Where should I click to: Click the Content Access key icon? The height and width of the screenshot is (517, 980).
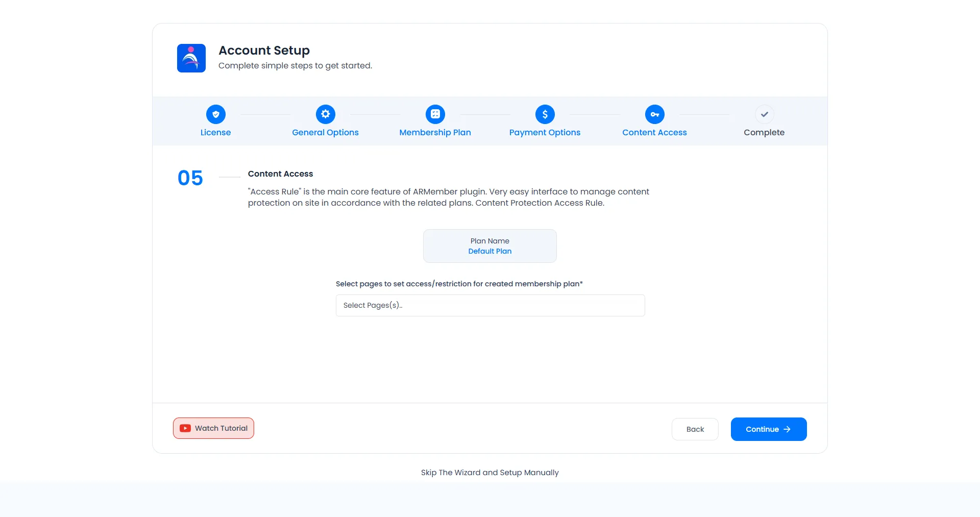coord(655,114)
